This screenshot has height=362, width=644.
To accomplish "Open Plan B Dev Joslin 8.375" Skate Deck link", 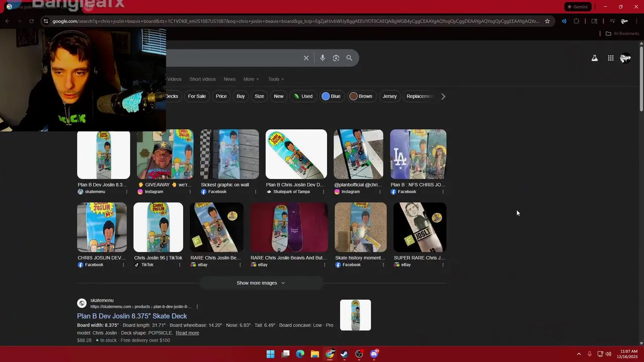I will [132, 316].
